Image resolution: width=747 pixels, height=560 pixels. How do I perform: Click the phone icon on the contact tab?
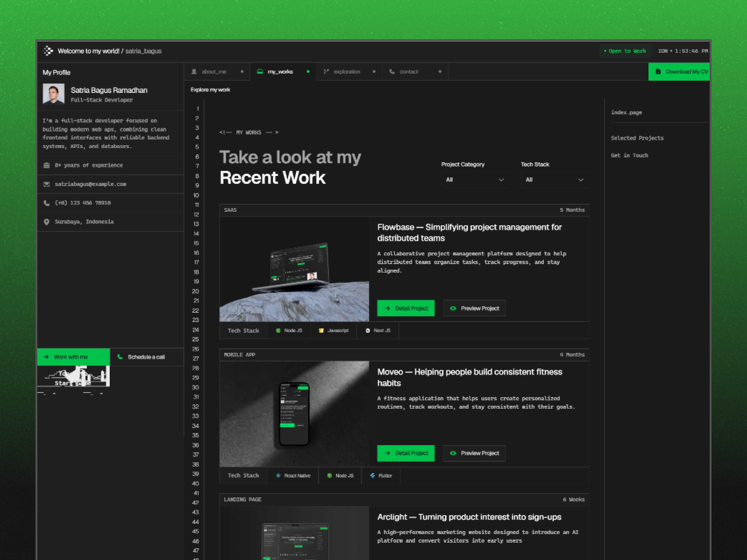[x=392, y=71]
